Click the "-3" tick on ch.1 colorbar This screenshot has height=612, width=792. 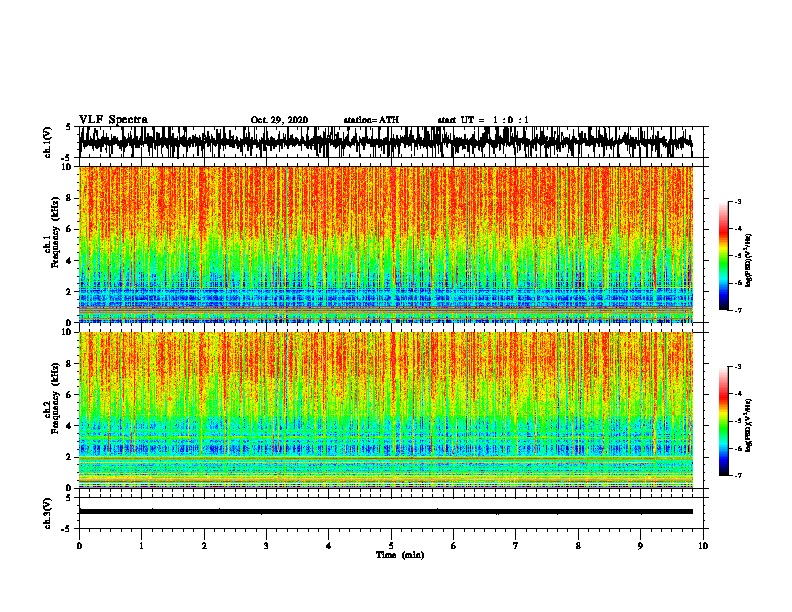[x=737, y=202]
